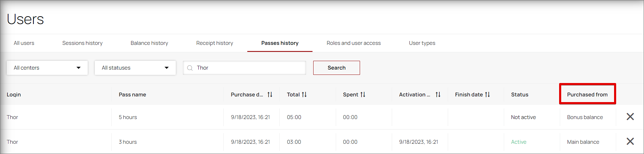Select the Passes history tab
Viewport: 644px width, 154px height.
pos(280,43)
